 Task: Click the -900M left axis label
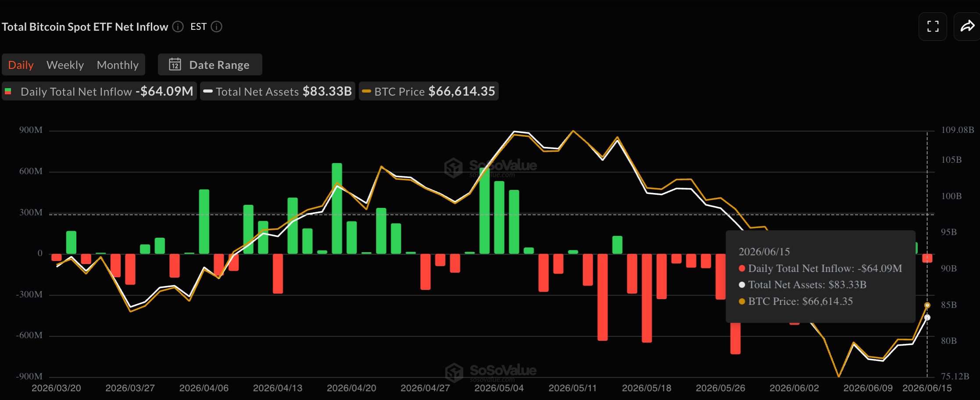[x=29, y=376]
